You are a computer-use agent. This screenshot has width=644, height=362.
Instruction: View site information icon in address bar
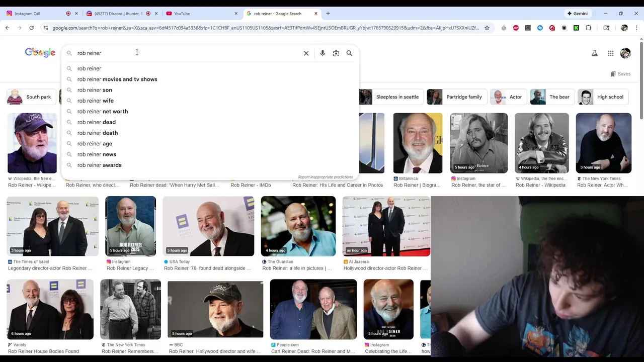[46, 28]
